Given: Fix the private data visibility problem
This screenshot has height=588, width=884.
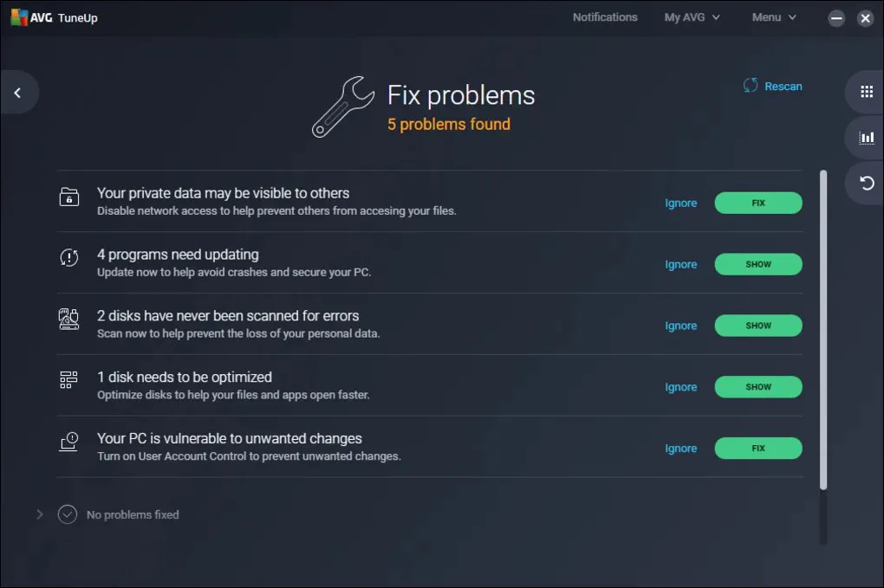Looking at the screenshot, I should [757, 203].
